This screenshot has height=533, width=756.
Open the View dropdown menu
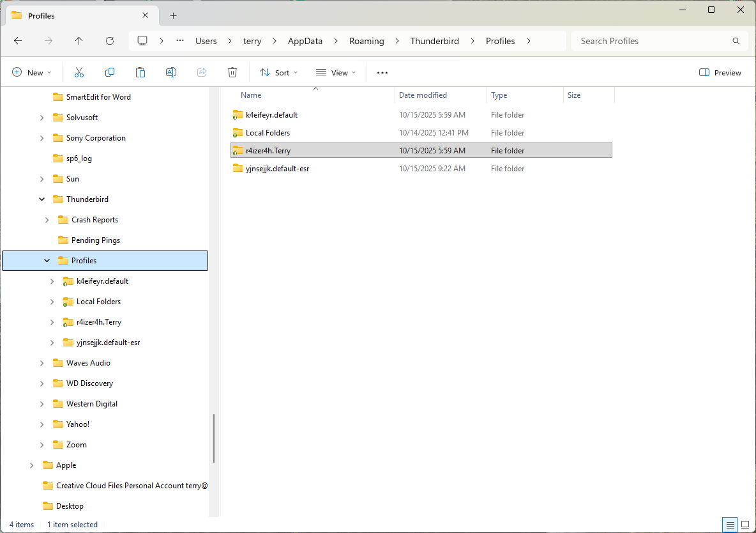tap(336, 73)
